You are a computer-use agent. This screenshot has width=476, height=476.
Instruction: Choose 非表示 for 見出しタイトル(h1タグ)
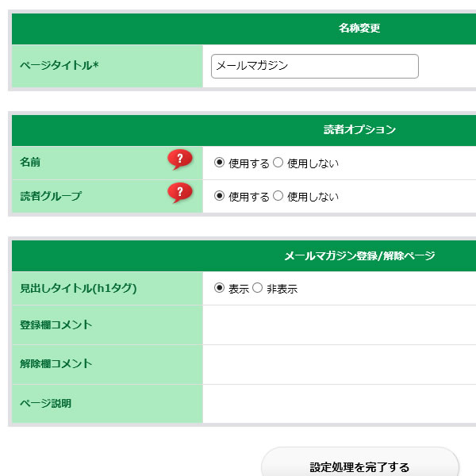pyautogui.click(x=257, y=288)
